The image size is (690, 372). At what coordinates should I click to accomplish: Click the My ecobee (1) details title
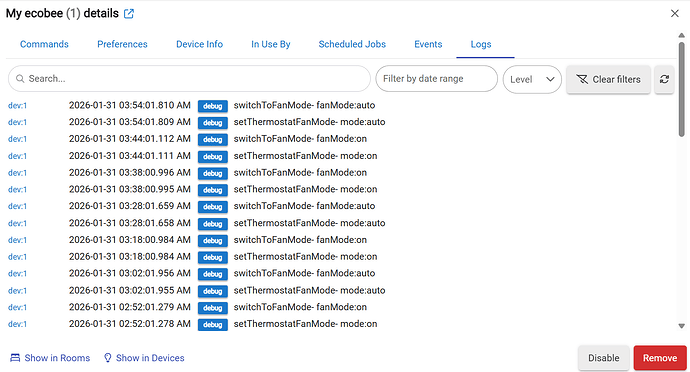tap(62, 14)
